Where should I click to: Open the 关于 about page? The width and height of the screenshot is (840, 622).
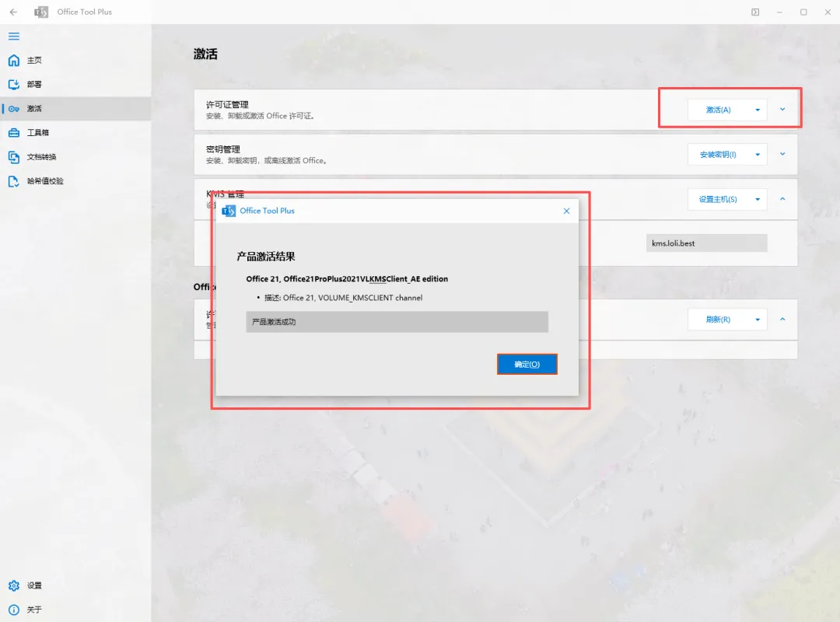click(75, 609)
